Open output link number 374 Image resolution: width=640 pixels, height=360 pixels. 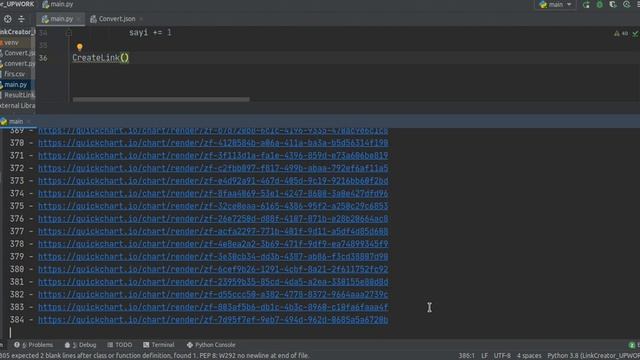point(213,193)
